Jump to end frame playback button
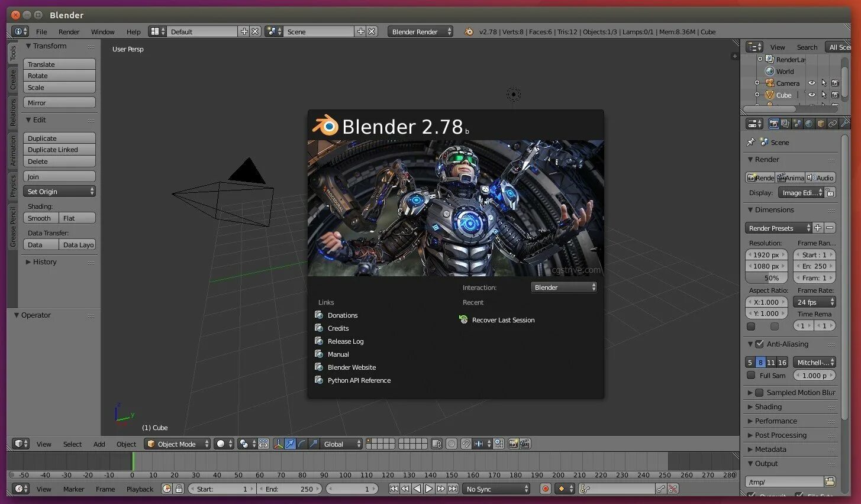Image resolution: width=861 pixels, height=504 pixels. pyautogui.click(x=453, y=489)
